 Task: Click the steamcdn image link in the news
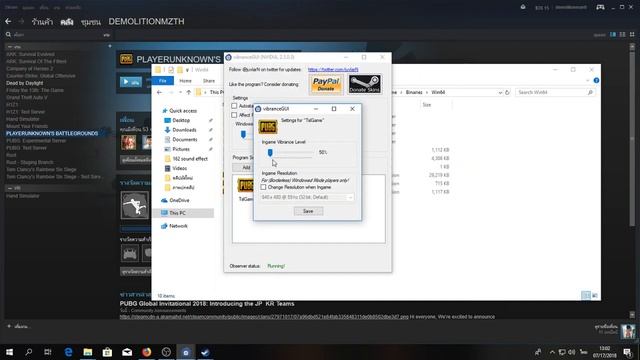click(x=264, y=317)
